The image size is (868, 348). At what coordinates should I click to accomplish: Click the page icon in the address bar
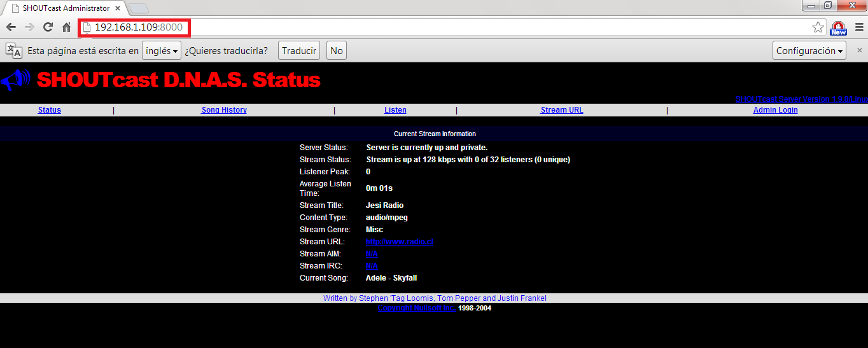pos(87,27)
